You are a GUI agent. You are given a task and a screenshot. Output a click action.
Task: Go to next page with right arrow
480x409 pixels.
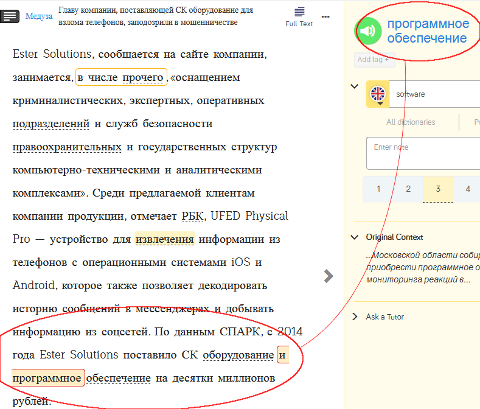click(x=328, y=276)
